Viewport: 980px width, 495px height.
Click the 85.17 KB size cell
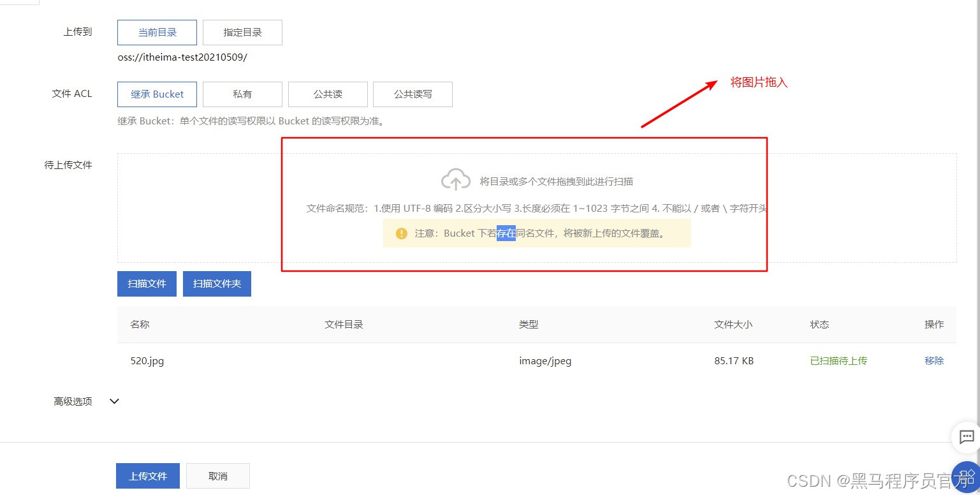(734, 361)
